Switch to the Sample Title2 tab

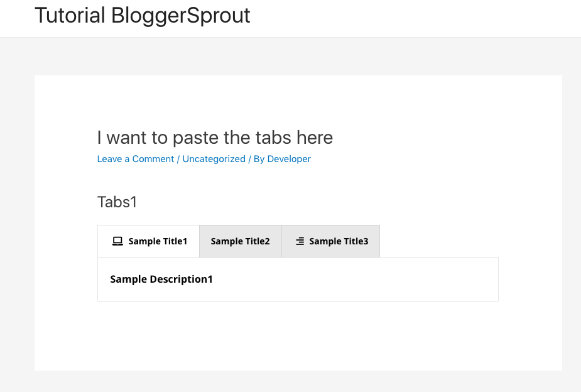pyautogui.click(x=241, y=241)
